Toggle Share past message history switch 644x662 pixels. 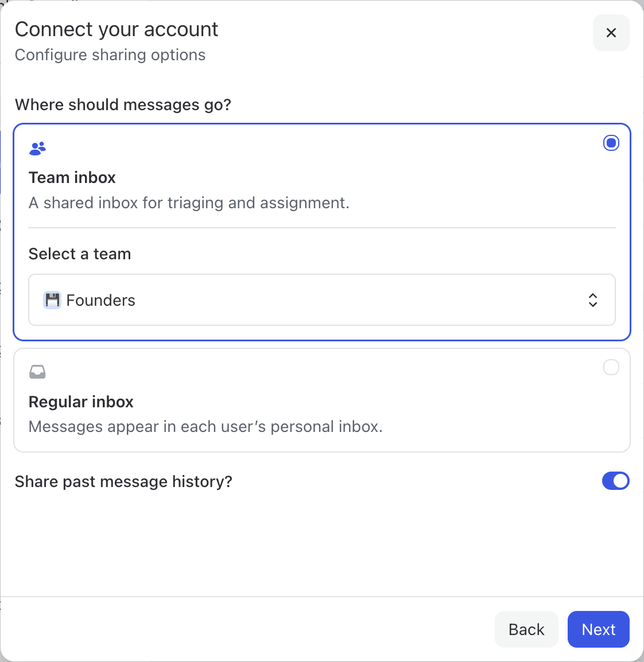(x=615, y=481)
